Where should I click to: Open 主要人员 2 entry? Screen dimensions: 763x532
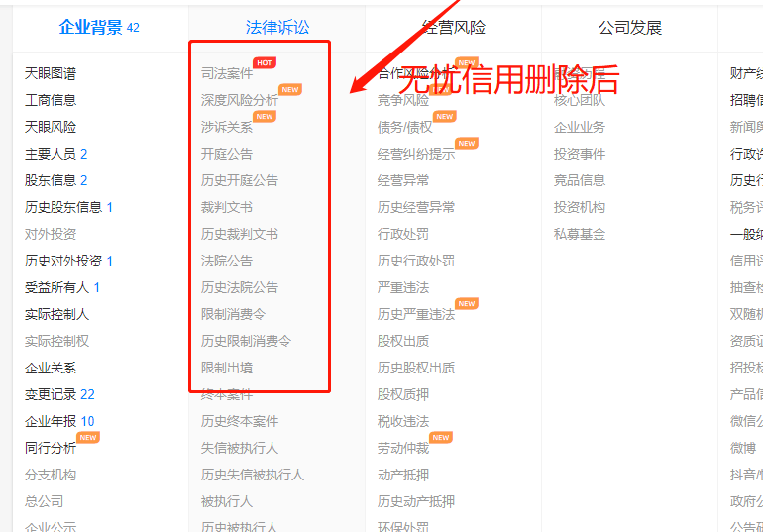pos(55,155)
